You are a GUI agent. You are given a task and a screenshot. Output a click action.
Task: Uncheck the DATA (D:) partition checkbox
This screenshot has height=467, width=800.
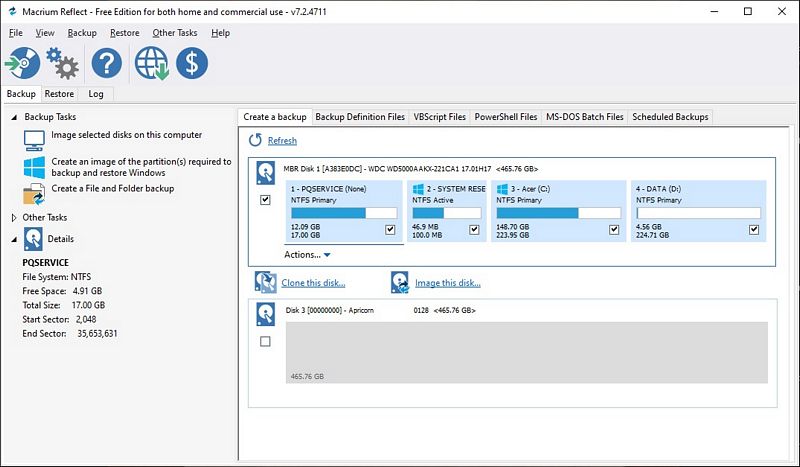pos(754,230)
